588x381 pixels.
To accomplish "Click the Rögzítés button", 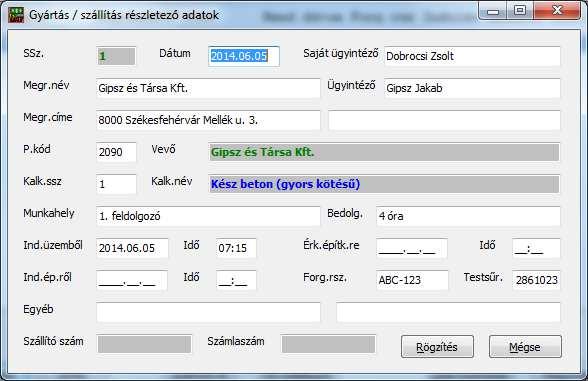I will pos(437,346).
